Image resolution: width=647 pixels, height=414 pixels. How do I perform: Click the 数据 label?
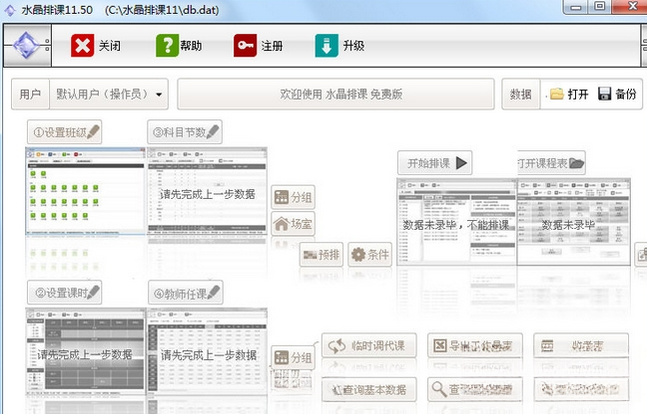[x=521, y=94]
